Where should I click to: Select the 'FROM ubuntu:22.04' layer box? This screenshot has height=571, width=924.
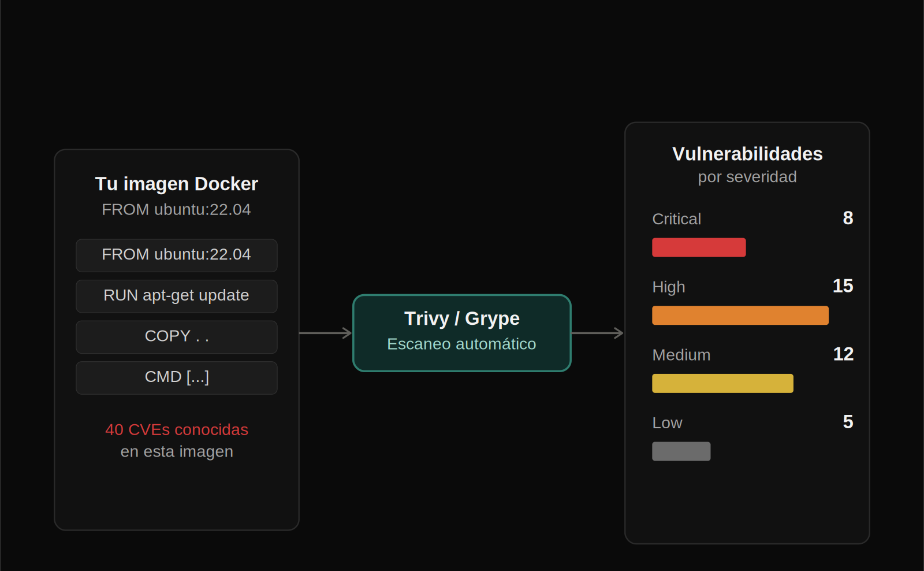(177, 255)
